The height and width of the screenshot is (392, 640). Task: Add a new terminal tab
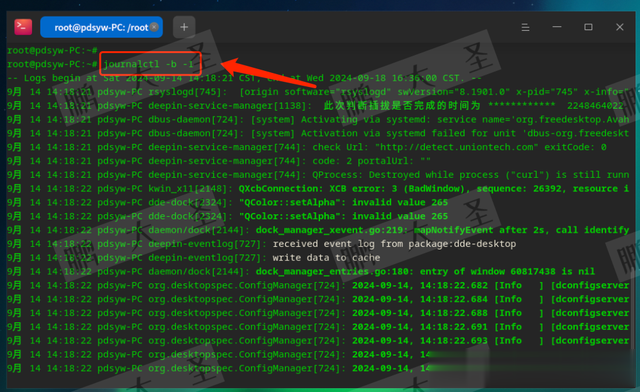[x=184, y=27]
